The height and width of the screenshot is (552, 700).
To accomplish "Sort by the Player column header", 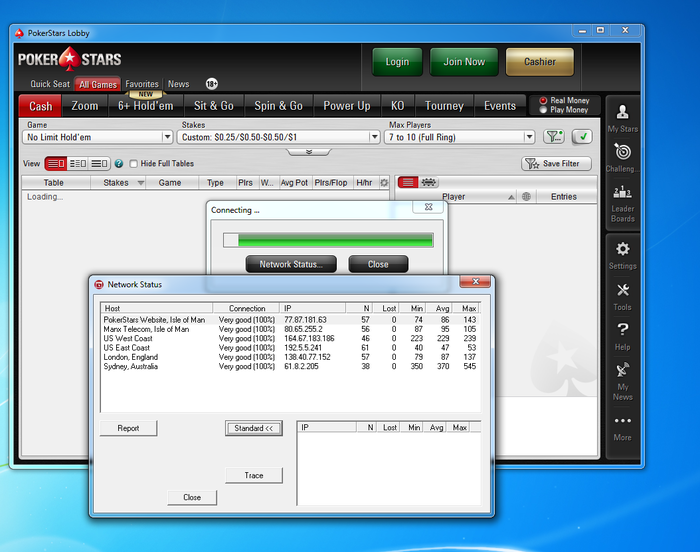I will (454, 197).
